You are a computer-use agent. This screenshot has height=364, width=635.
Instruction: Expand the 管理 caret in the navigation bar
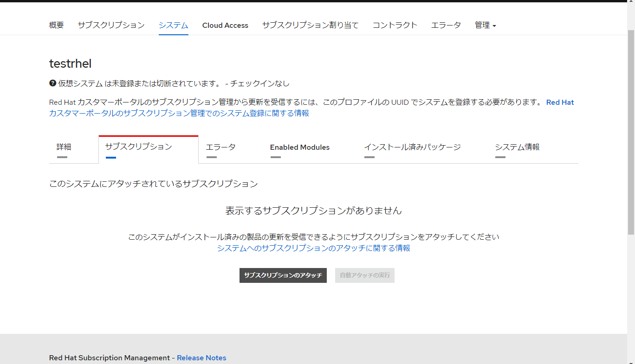click(495, 26)
